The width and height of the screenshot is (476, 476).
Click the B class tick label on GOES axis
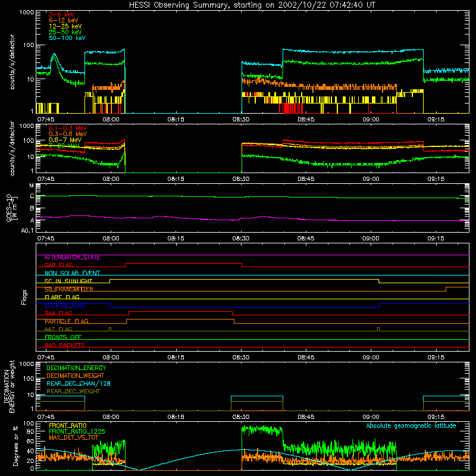pos(32,208)
